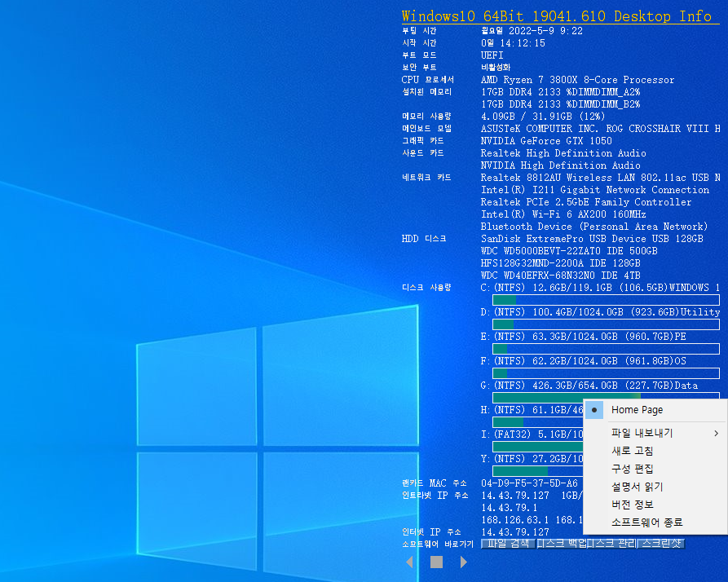Click the 'G: (NTFS) 426.3GB/654.0GB' text line
The image size is (728, 582).
click(589, 386)
